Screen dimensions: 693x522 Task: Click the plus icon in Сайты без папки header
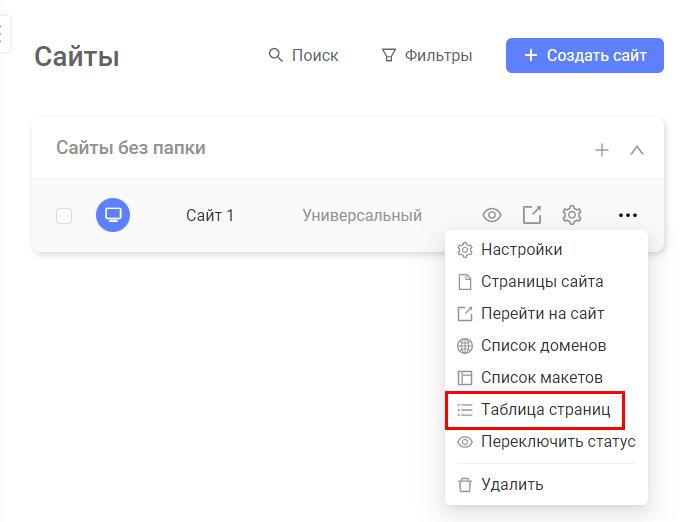tap(602, 150)
